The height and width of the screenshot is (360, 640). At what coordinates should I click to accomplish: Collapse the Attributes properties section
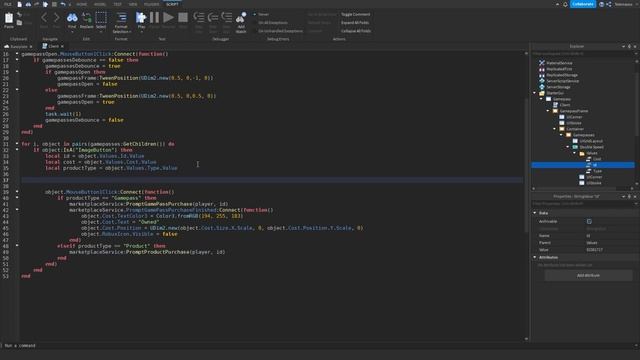click(535, 257)
